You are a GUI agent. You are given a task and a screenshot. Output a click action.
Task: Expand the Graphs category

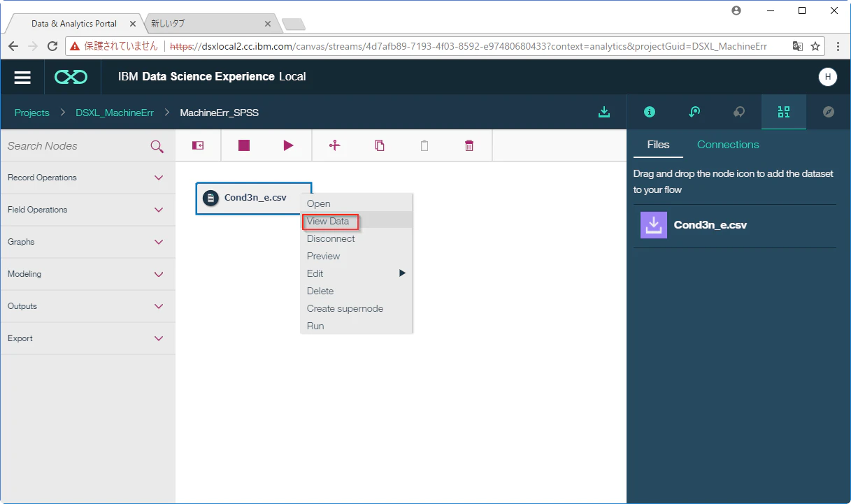pyautogui.click(x=87, y=242)
